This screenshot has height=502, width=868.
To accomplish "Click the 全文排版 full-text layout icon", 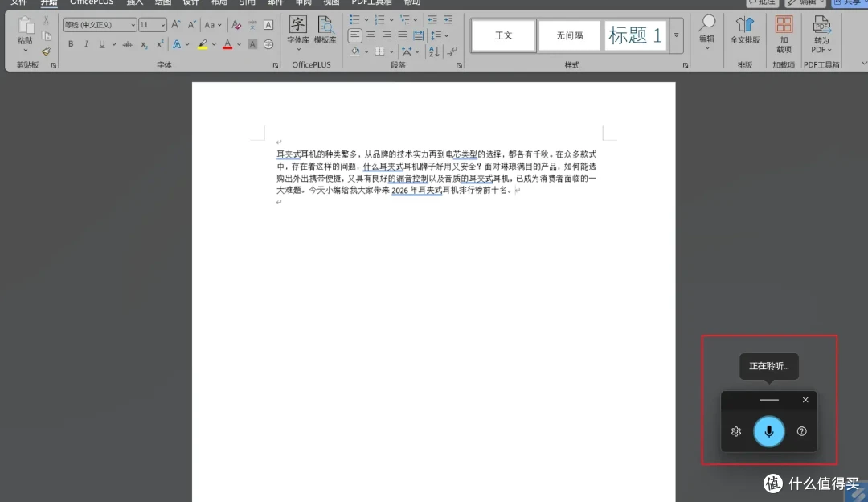I will 745,30.
